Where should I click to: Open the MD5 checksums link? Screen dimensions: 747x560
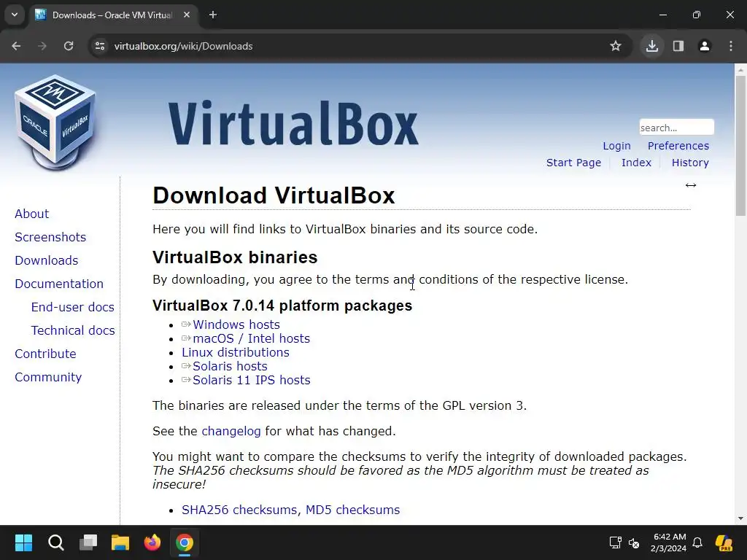(x=352, y=510)
